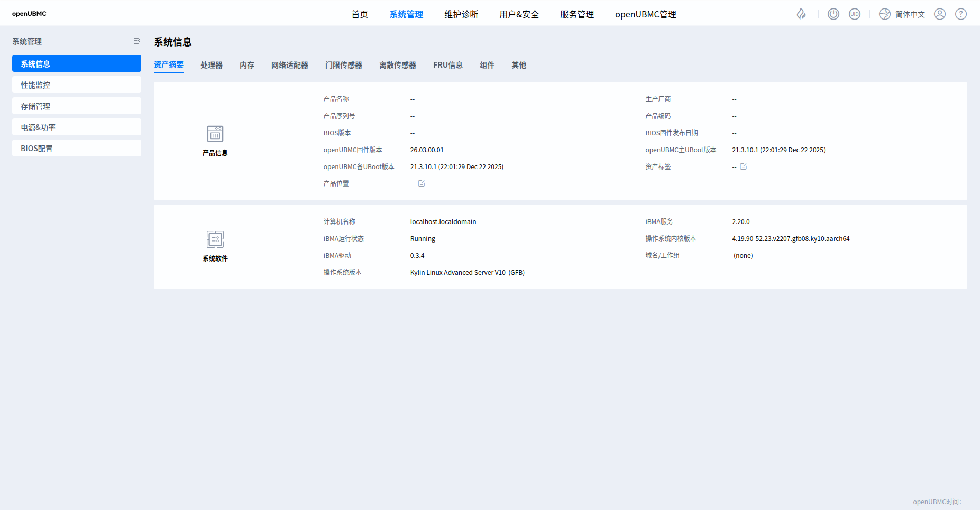Screen dimensions: 980x510
Task: Open the 网络适配器 tab
Action: pyautogui.click(x=290, y=65)
